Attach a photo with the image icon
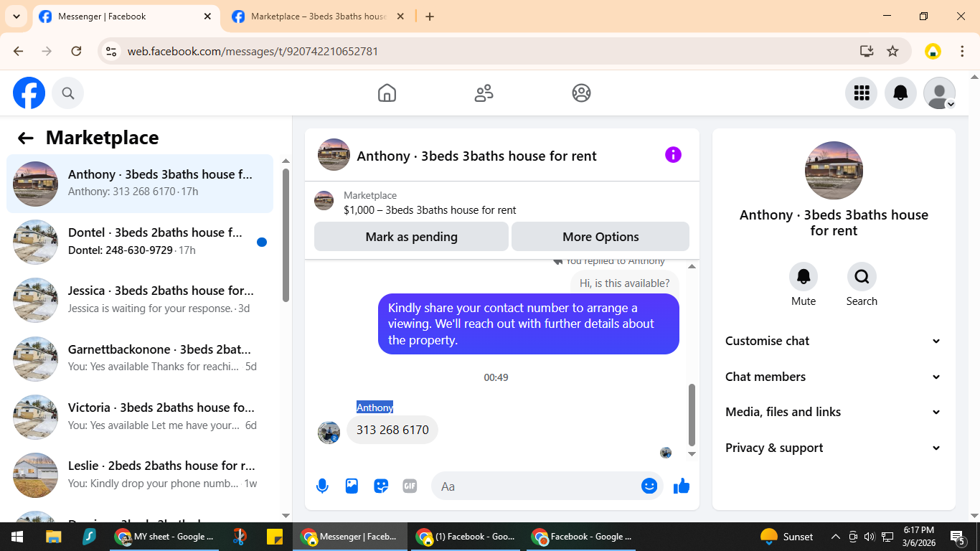 [352, 486]
